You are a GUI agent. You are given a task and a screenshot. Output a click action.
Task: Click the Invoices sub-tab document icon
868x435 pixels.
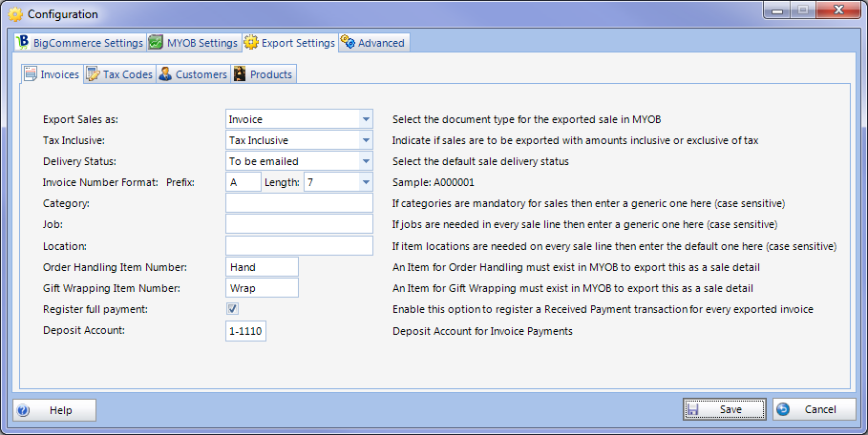31,74
